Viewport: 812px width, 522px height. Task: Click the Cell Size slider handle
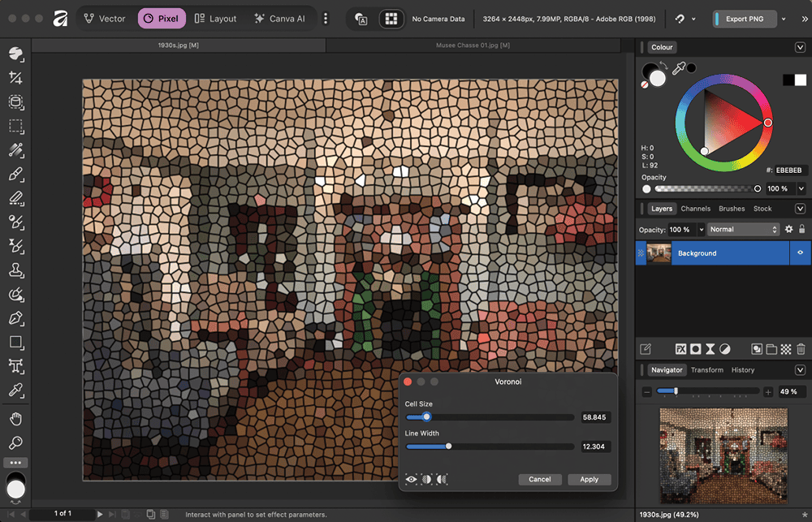tap(426, 417)
